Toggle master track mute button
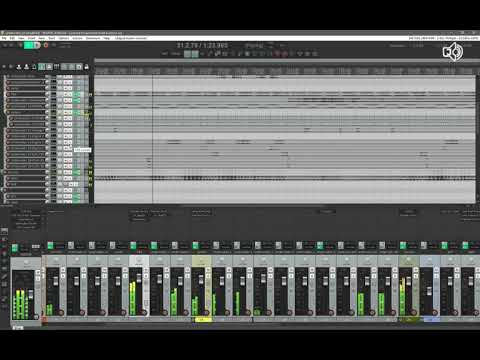 coord(38,272)
